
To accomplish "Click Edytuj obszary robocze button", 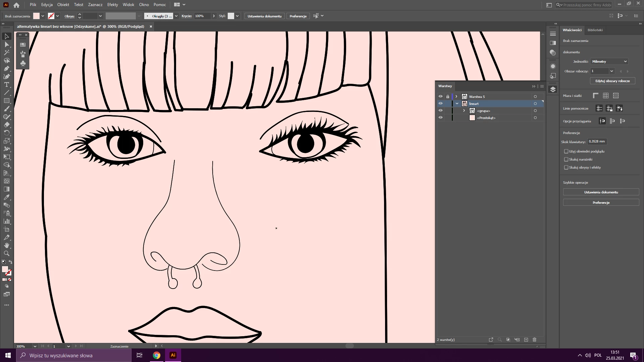I will pos(612,81).
